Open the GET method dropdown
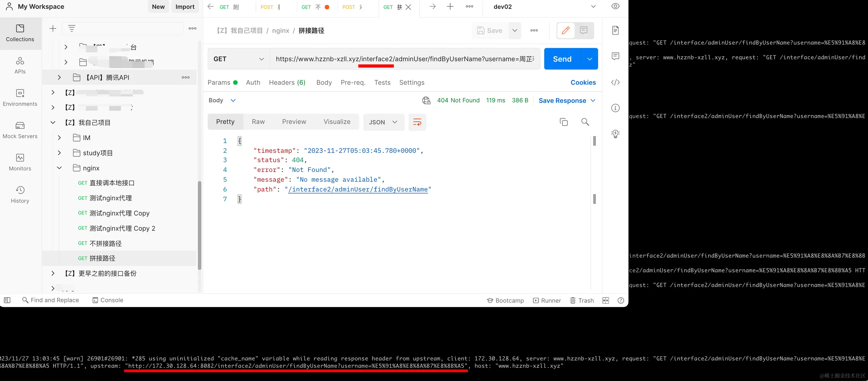The width and height of the screenshot is (868, 381). 238,59
